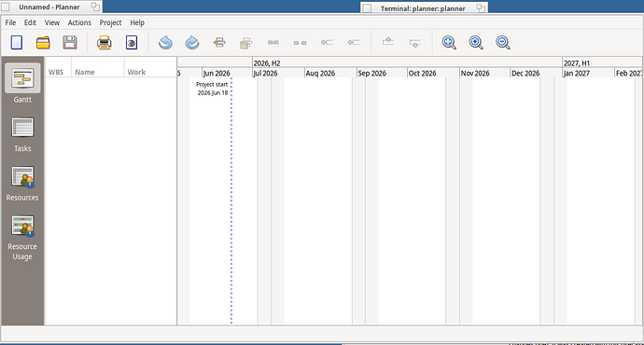The height and width of the screenshot is (345, 644).
Task: Undo the last action with the undo arrow
Action: tap(165, 43)
